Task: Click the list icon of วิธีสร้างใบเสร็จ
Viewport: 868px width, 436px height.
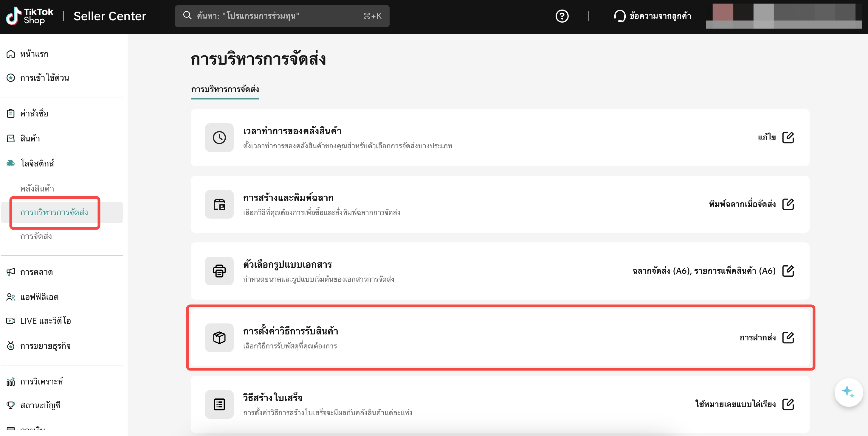Action: (219, 404)
